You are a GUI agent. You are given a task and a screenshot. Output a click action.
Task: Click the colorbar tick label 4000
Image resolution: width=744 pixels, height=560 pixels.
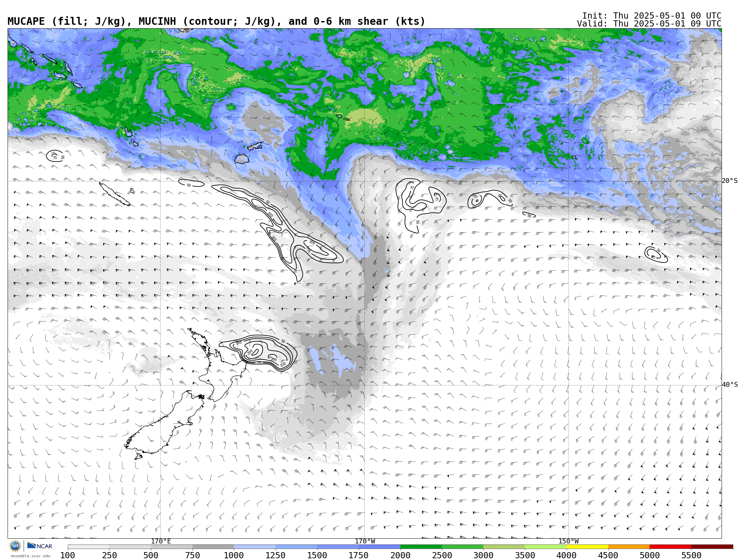tap(567, 556)
